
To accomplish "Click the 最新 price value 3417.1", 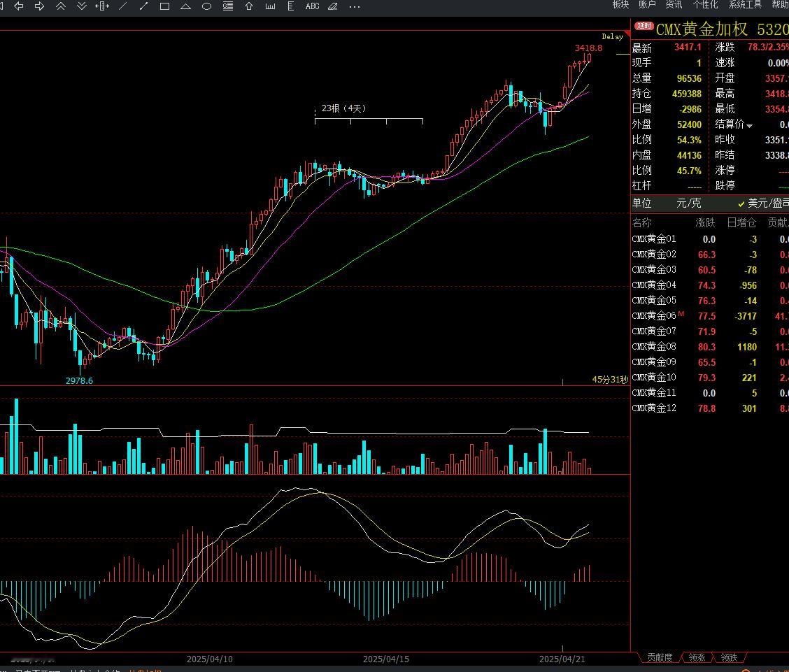I will [688, 48].
